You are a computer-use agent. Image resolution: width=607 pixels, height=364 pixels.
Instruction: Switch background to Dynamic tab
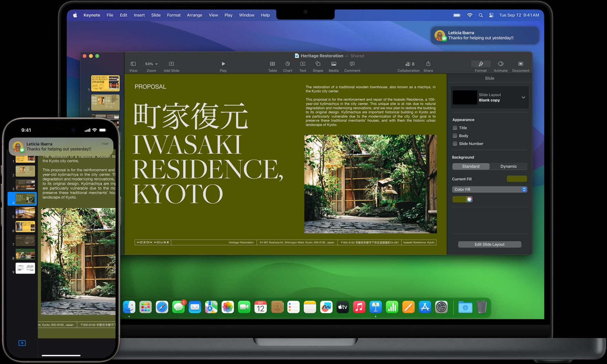[508, 166]
